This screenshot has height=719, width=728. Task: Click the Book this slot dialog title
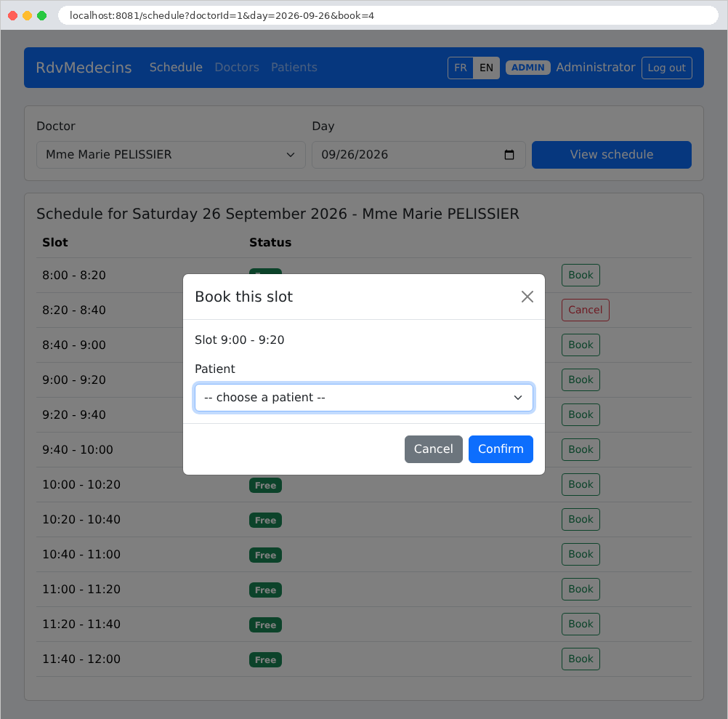(x=243, y=297)
